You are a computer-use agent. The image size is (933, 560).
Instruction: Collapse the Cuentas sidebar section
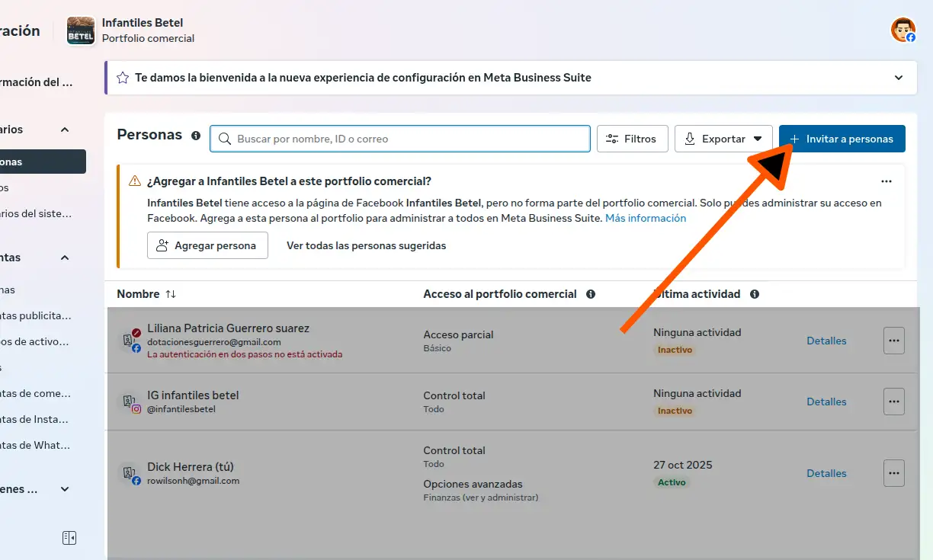65,258
